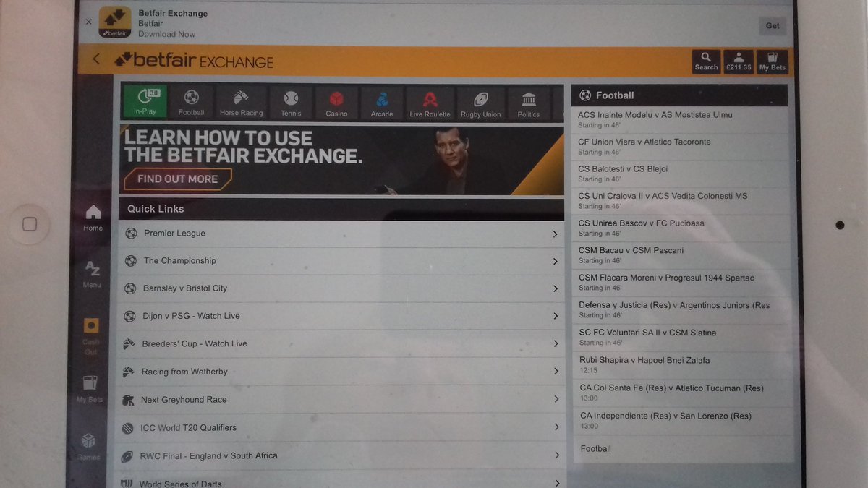Tap the Betfair app icon in banner
The height and width of the screenshot is (488, 868).
tap(115, 22)
